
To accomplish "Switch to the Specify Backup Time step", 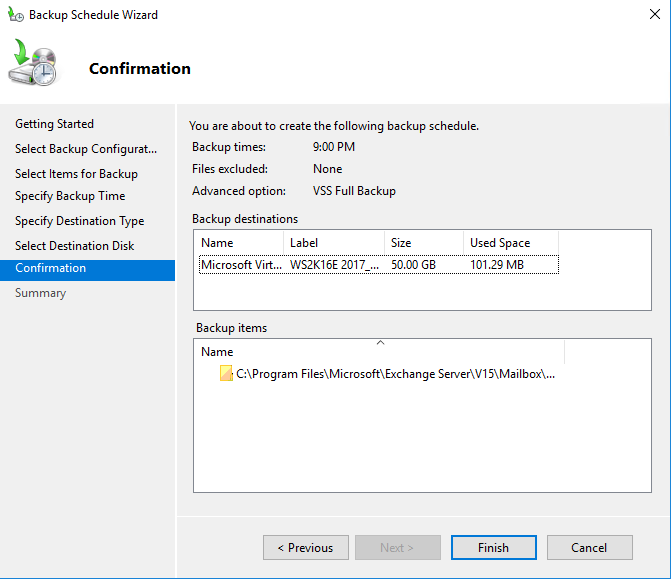I will point(70,196).
